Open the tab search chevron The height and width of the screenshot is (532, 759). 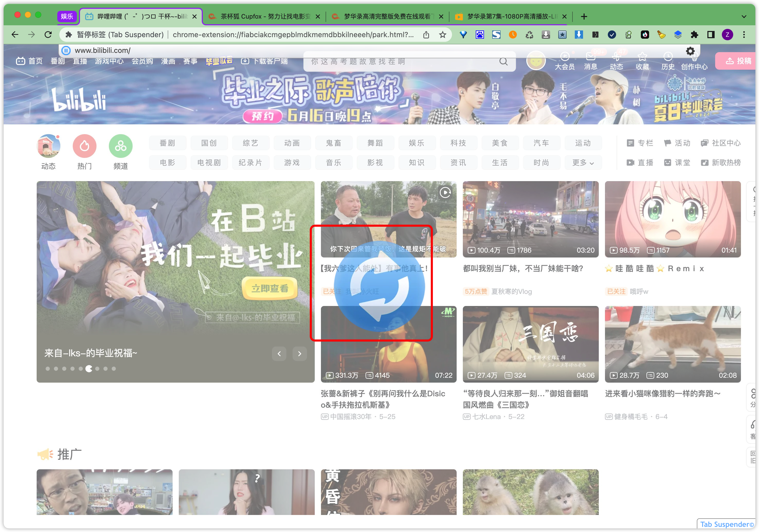click(x=744, y=17)
